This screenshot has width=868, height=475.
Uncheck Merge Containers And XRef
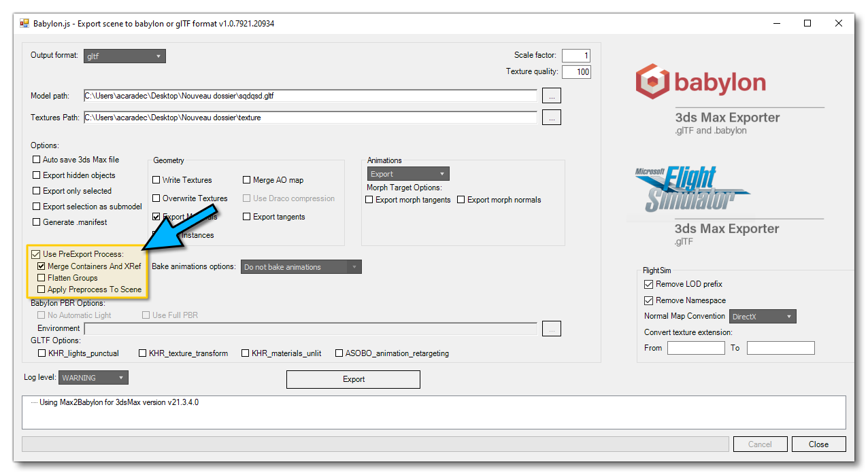(x=41, y=266)
